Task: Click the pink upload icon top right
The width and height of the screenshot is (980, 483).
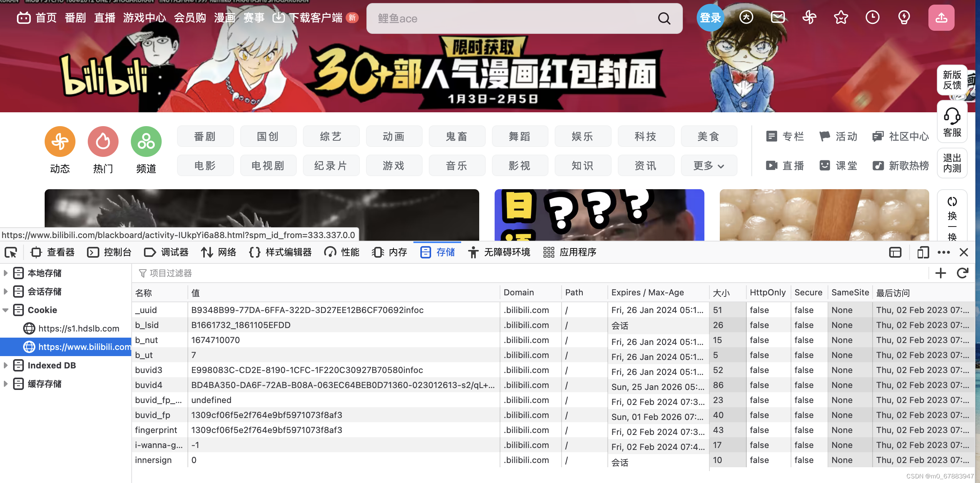Action: pyautogui.click(x=941, y=17)
